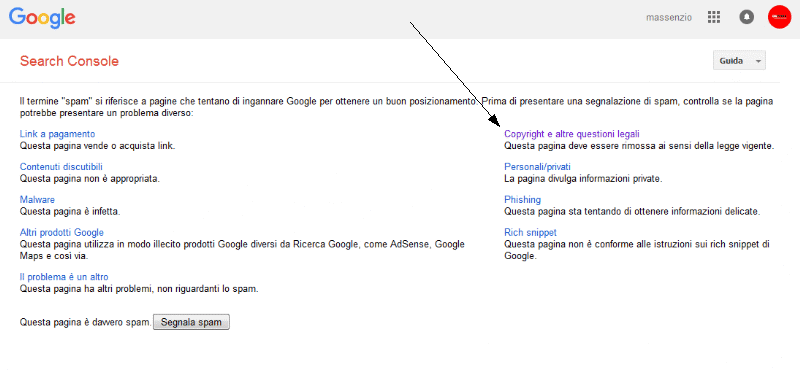Image resolution: width=800 pixels, height=372 pixels.
Task: Open the Altri prodotti Google link
Action: (62, 233)
